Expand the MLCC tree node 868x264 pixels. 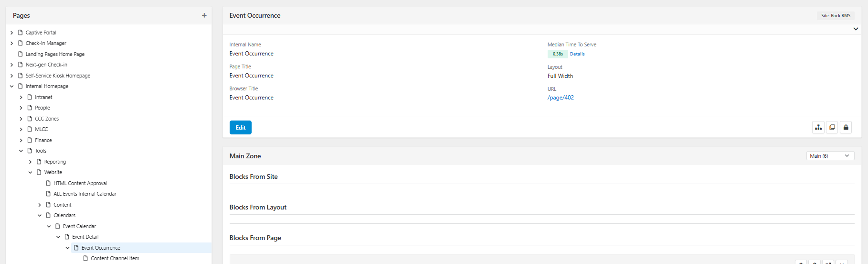(21, 129)
